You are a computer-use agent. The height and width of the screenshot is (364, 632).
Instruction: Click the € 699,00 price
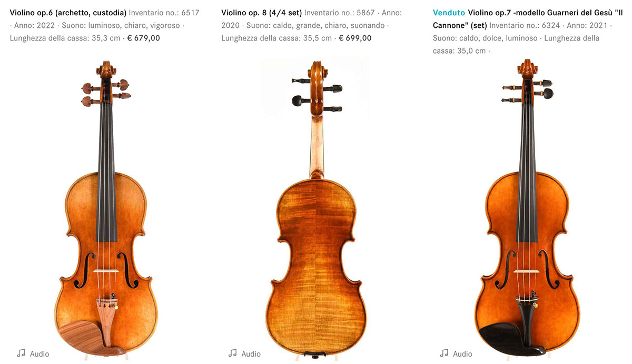355,38
